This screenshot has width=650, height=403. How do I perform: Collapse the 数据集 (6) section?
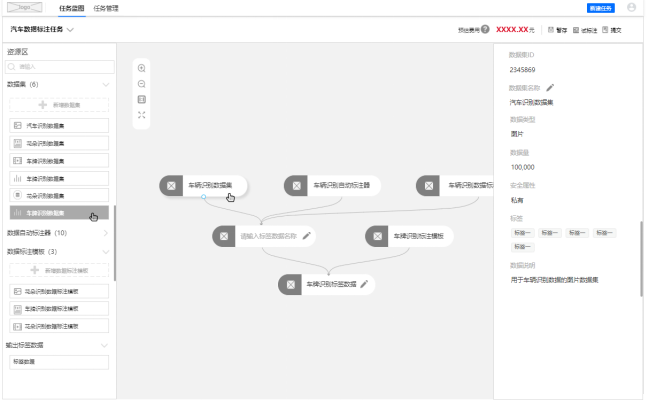point(106,85)
